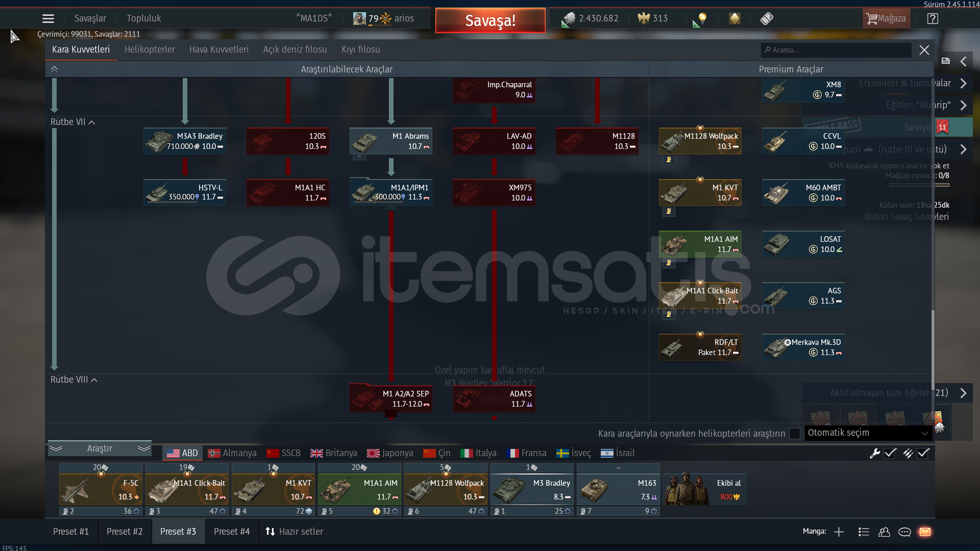Switch to the Helikopterler tab
980x551 pixels.
[150, 49]
